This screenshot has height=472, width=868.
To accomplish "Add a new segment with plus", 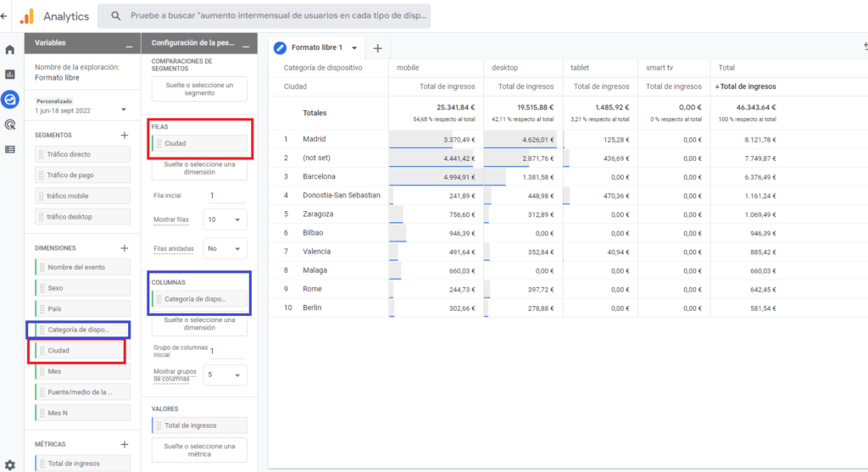I will (125, 135).
